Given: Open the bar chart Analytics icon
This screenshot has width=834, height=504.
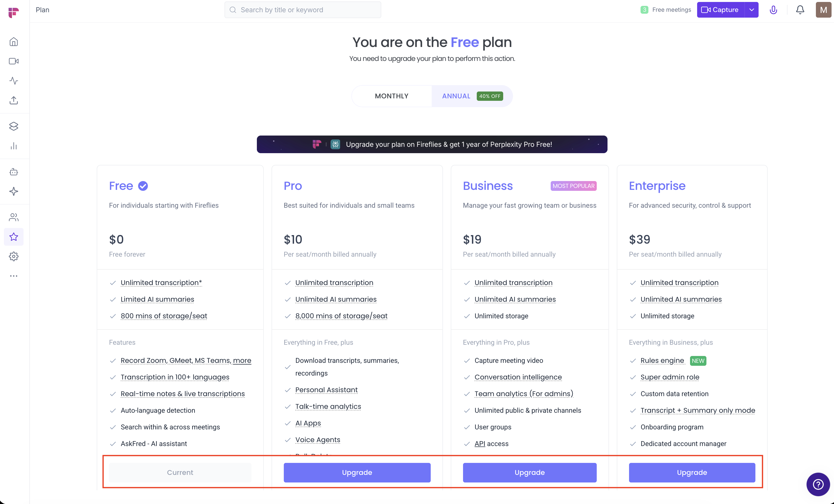Looking at the screenshot, I should click(13, 146).
